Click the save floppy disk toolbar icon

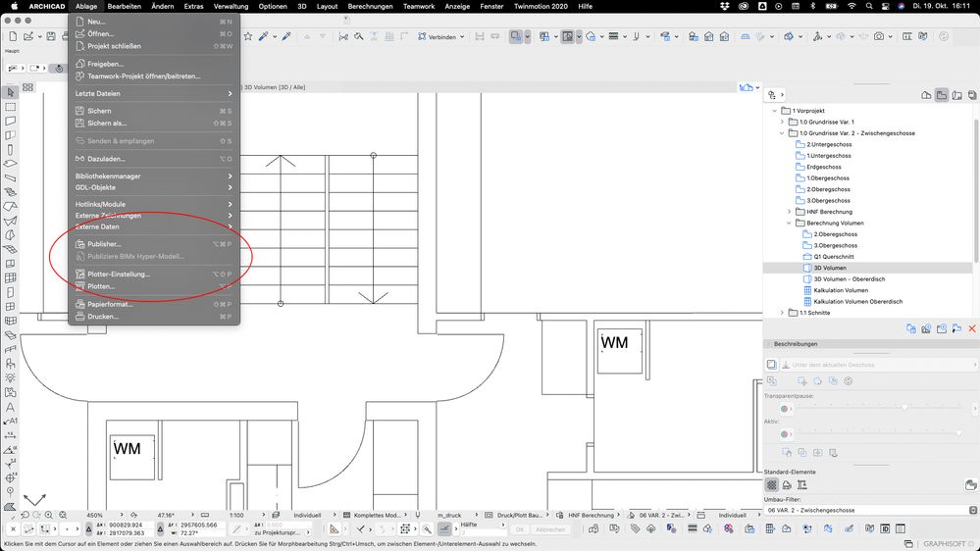tap(51, 37)
